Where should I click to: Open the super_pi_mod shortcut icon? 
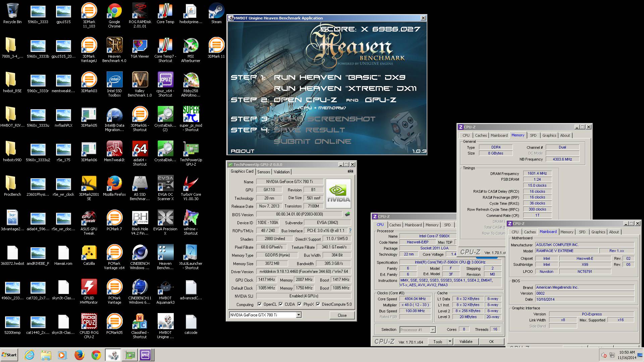coord(191,119)
